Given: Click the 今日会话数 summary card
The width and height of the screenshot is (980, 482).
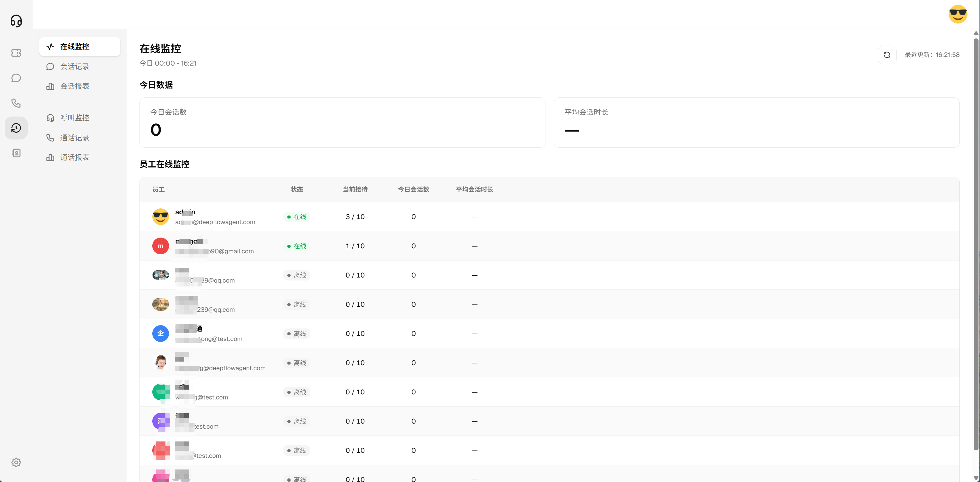Looking at the screenshot, I should (342, 123).
